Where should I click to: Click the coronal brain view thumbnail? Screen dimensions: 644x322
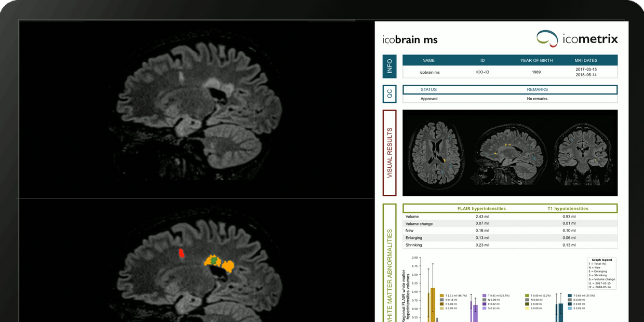581,153
